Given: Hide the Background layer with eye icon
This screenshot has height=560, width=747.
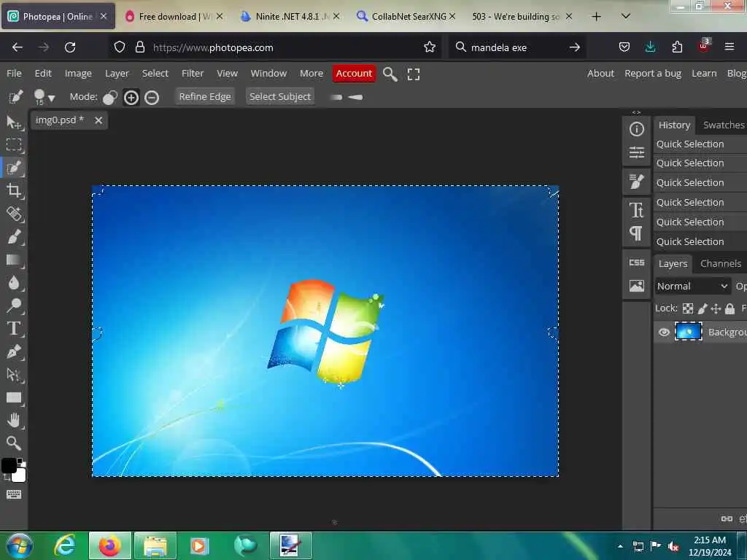Looking at the screenshot, I should [664, 332].
